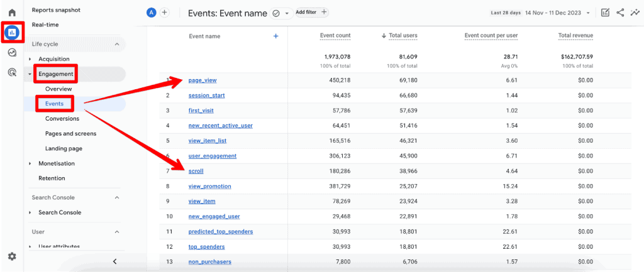
Task: Open the page_view event link
Action: [203, 80]
